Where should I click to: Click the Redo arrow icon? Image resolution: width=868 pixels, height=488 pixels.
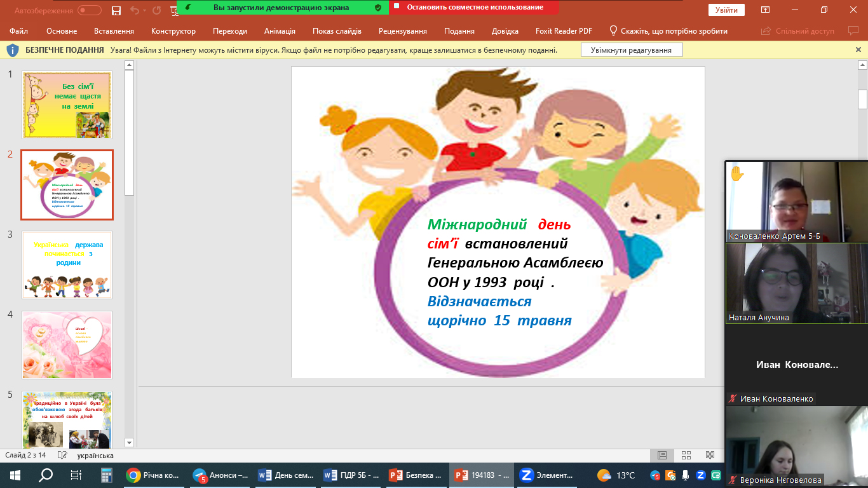156,10
